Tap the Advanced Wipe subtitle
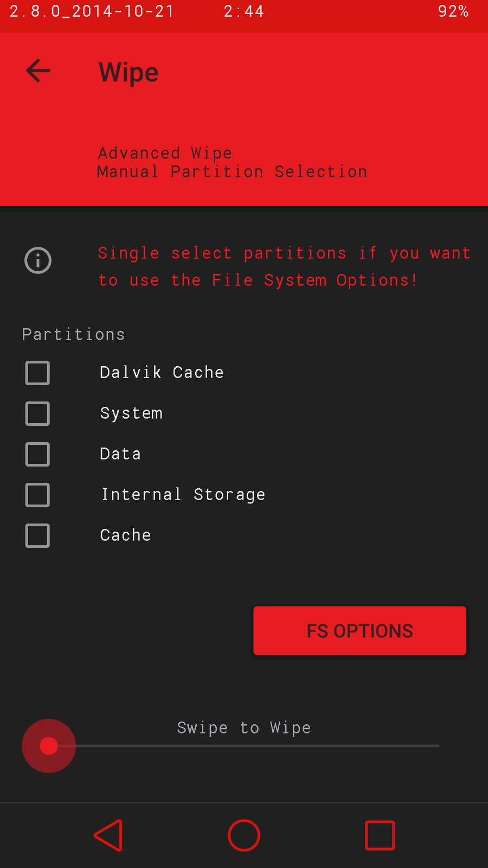 (x=165, y=153)
